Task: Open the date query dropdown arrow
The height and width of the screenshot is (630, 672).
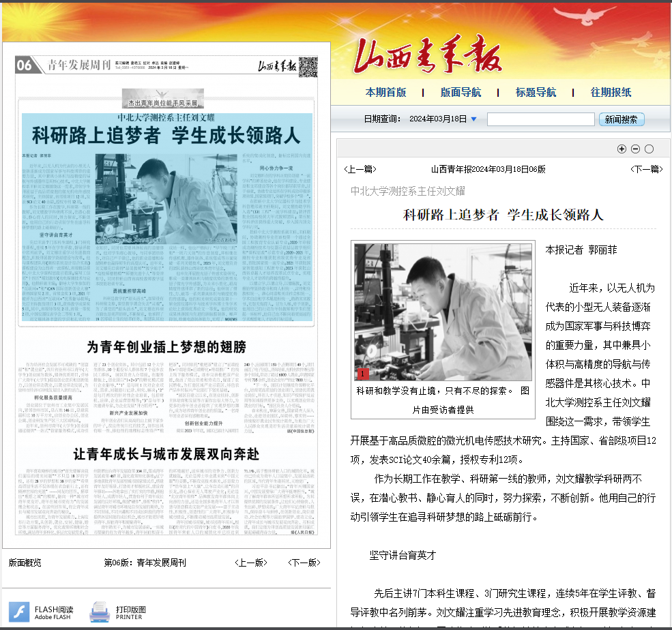Action: 473,119
